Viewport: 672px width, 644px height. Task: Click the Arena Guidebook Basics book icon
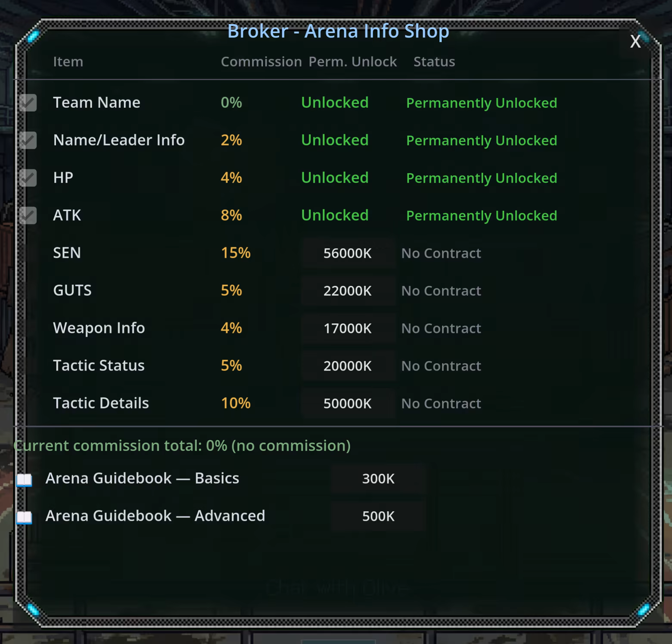[24, 479]
